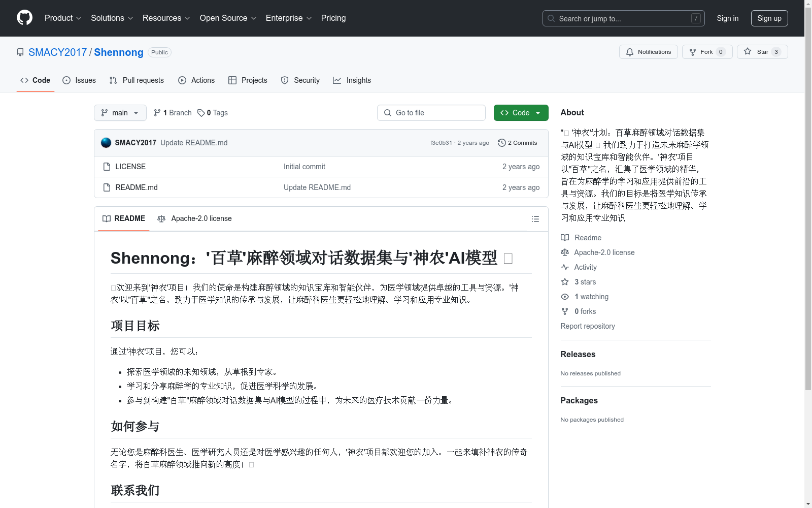Expand the Enterprise dropdown

289,18
